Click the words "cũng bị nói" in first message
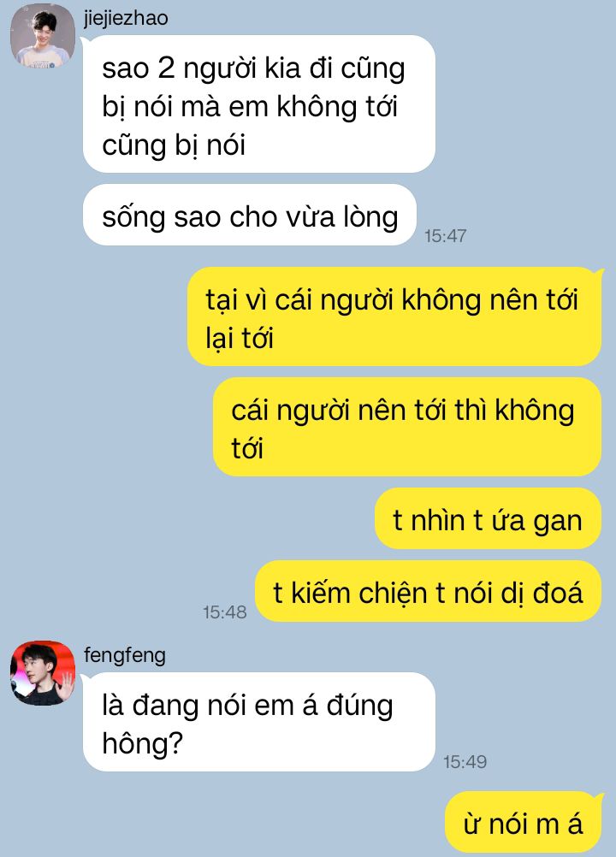 coord(174,145)
